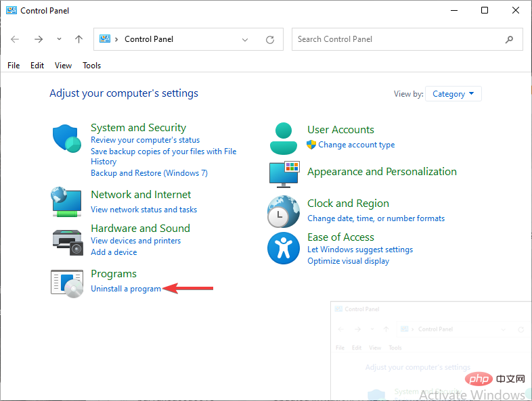
Task: Click the shield icon beside Change account type
Action: 311,145
